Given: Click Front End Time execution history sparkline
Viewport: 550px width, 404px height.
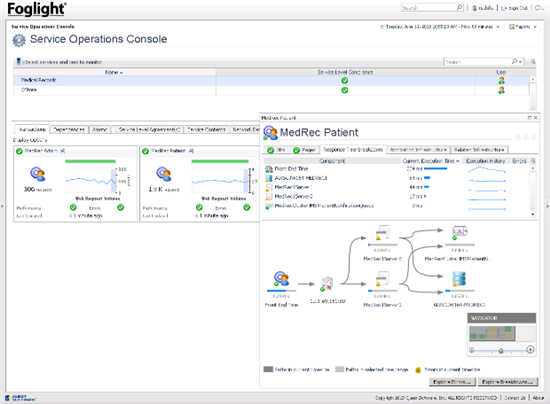Looking at the screenshot, I should [487, 169].
